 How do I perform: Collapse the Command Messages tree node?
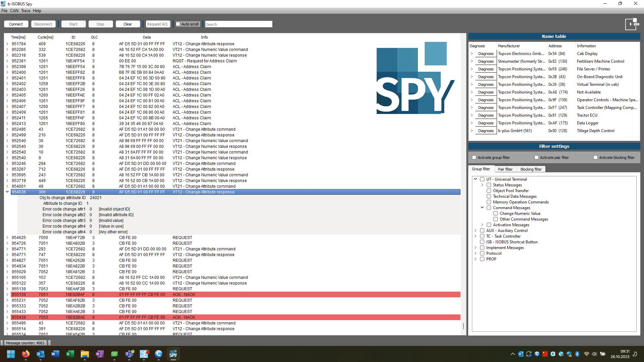[482, 208]
